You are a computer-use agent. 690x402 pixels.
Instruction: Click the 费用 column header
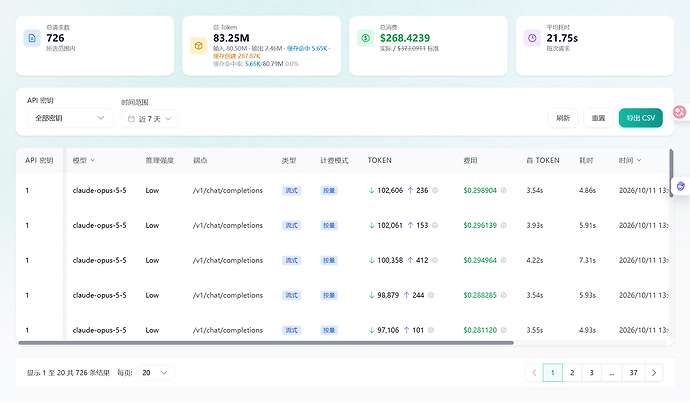click(470, 161)
